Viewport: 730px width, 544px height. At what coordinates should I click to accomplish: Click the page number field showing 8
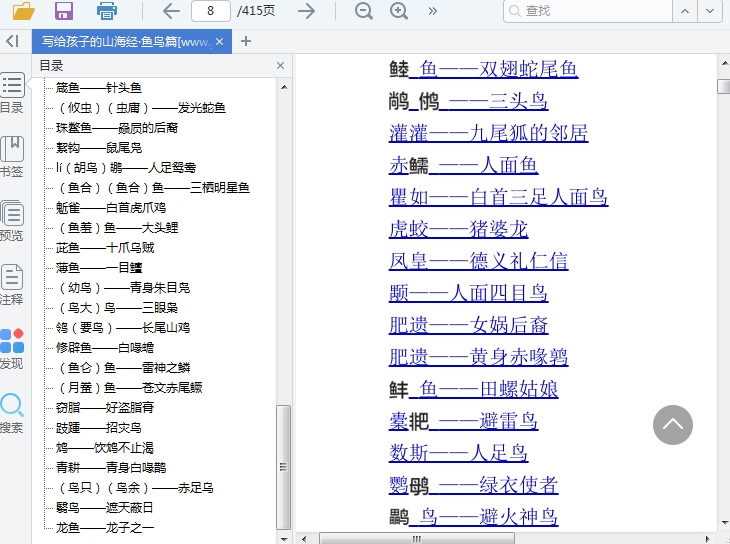(x=211, y=11)
